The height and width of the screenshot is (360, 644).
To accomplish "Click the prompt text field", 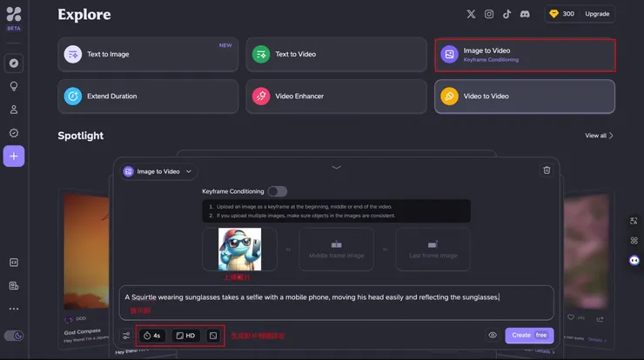I will (x=337, y=303).
